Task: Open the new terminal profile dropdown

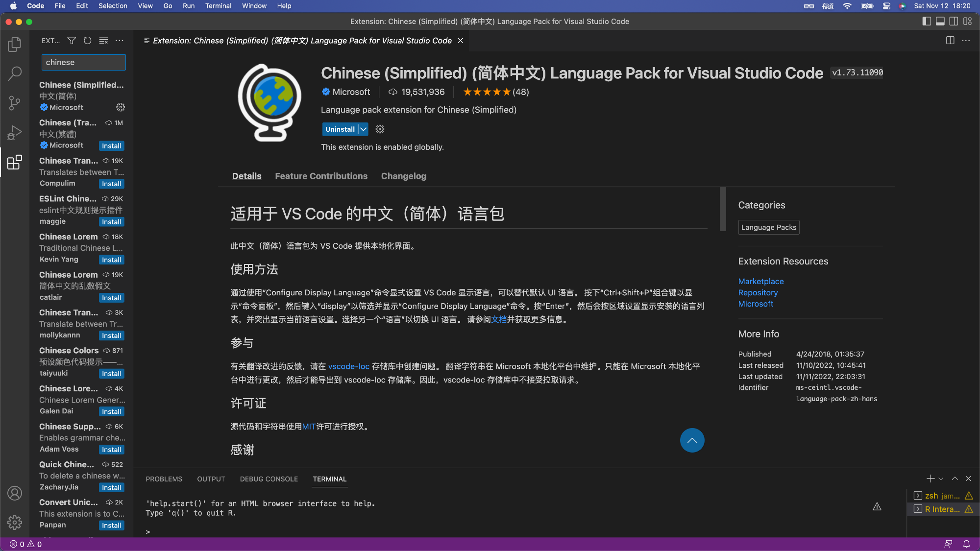Action: click(x=941, y=479)
